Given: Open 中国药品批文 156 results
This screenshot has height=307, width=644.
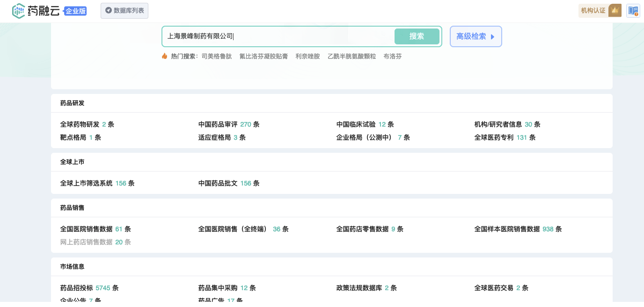Looking at the screenshot, I should click(228, 183).
